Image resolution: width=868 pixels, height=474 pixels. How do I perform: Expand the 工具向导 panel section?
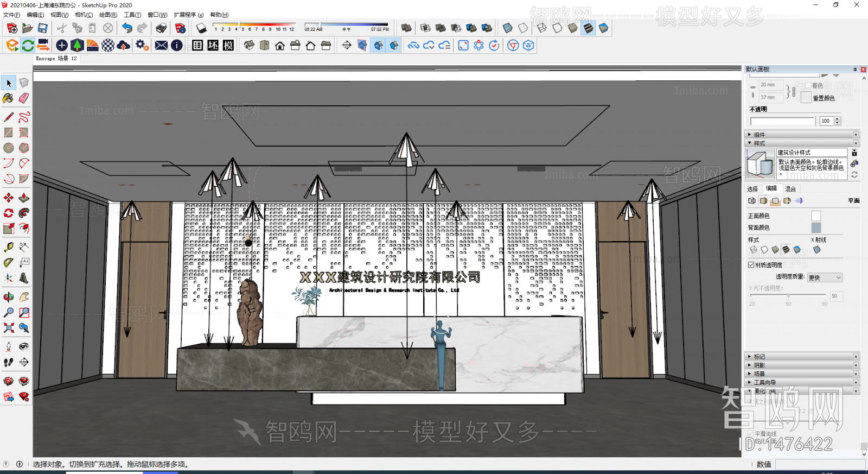(x=801, y=382)
